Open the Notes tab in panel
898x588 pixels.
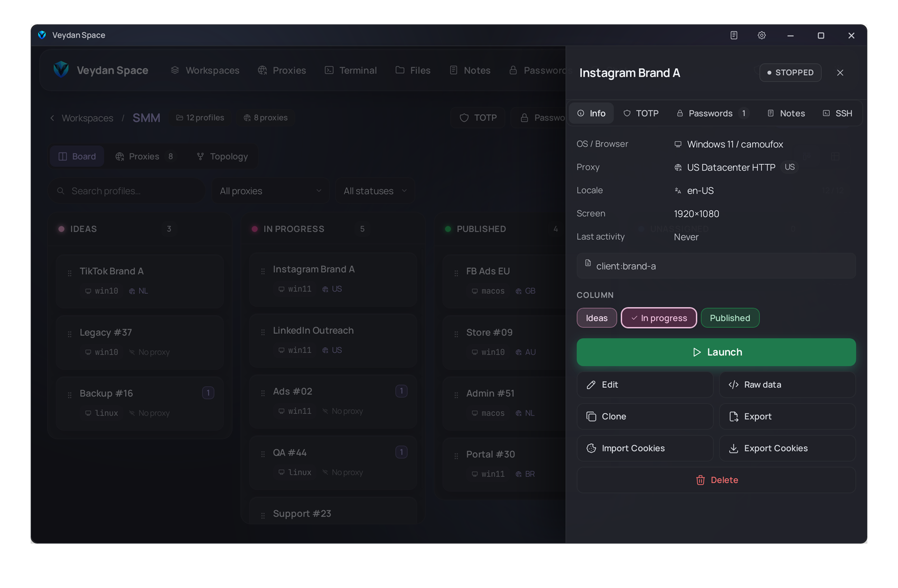tap(786, 114)
